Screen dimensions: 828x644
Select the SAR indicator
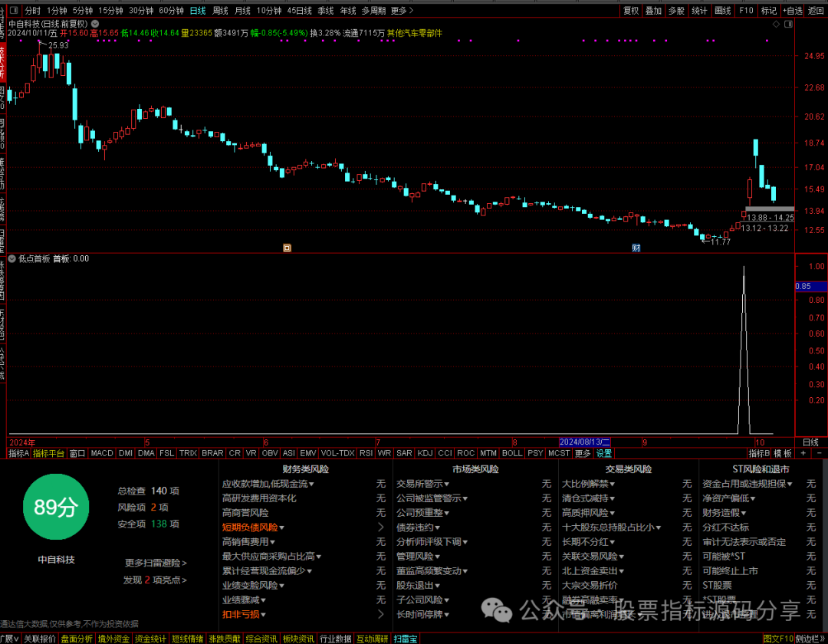click(x=404, y=453)
